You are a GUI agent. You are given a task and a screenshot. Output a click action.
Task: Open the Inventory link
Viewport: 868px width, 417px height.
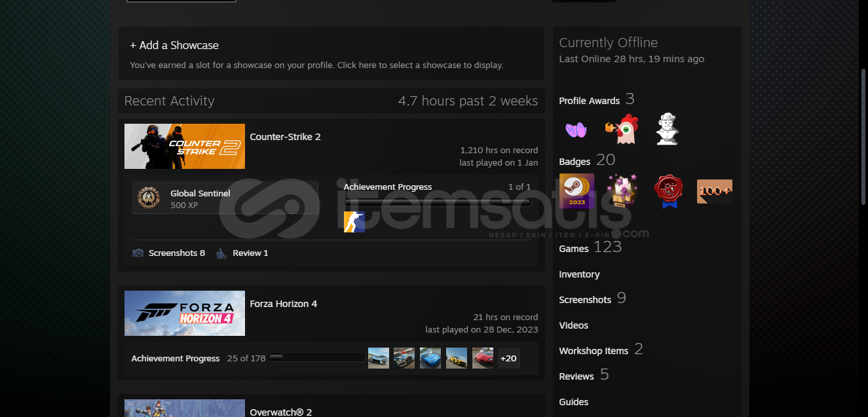click(x=580, y=274)
